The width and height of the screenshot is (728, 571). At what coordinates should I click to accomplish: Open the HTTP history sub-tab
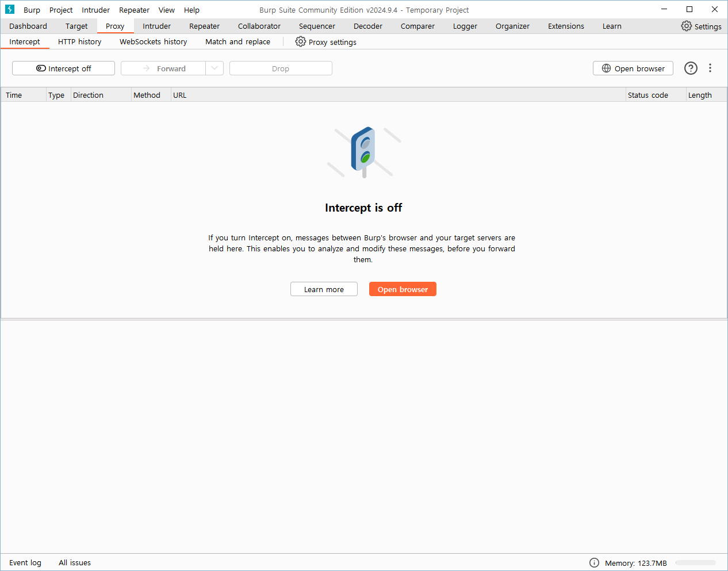pos(79,41)
